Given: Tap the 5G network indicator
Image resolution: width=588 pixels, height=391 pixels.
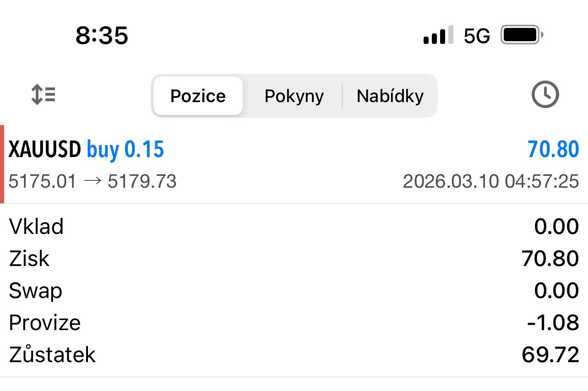Looking at the screenshot, I should click(x=477, y=36).
